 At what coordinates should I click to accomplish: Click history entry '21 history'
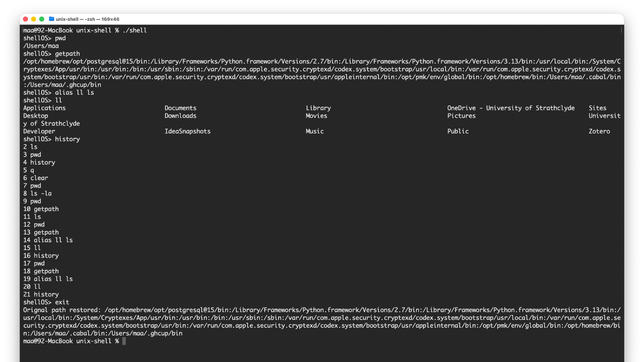click(x=41, y=294)
